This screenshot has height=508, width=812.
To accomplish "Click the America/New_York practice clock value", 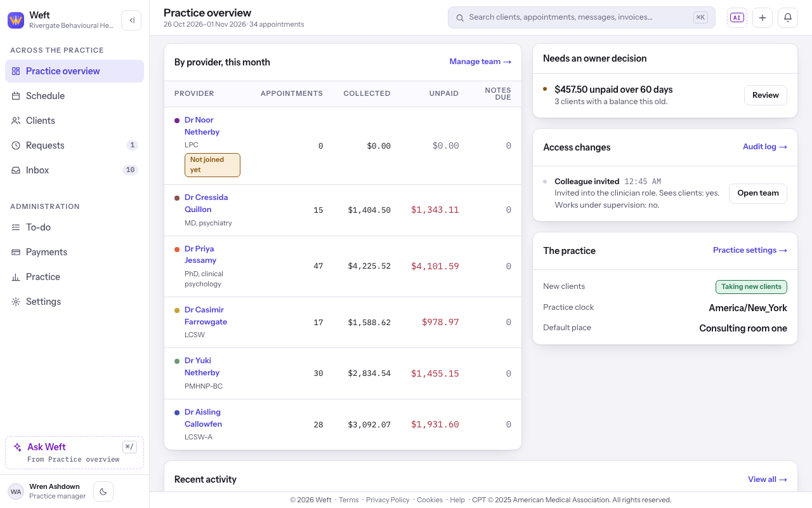I will pos(748,308).
